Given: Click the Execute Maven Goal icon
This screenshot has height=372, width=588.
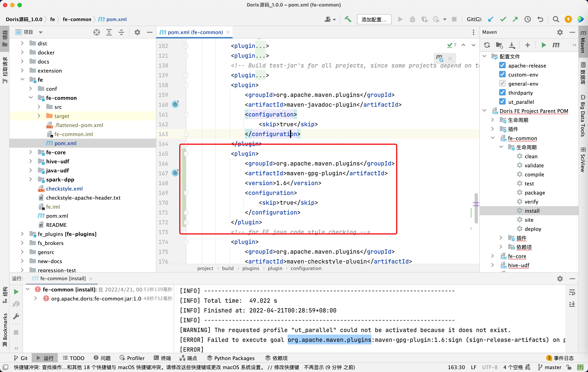Looking at the screenshot, I should [x=556, y=45].
